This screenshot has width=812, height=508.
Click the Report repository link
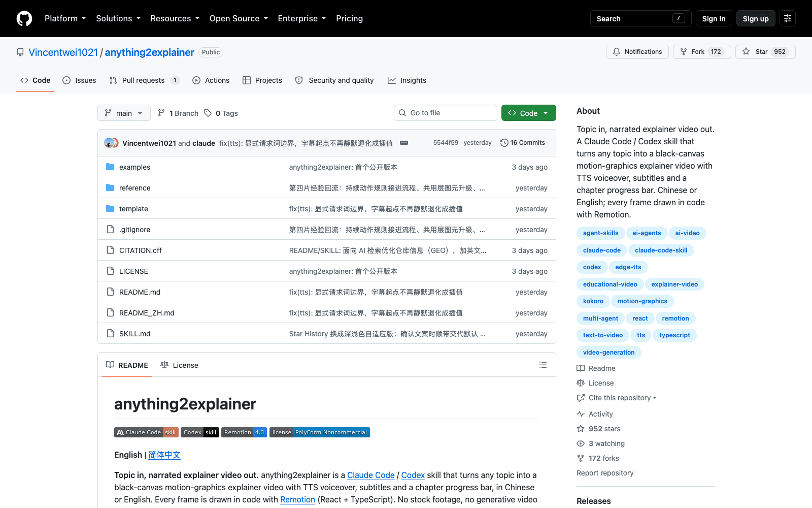tap(605, 473)
